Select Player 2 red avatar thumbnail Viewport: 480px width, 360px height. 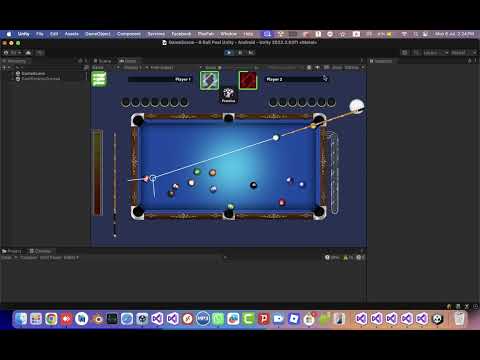(248, 80)
